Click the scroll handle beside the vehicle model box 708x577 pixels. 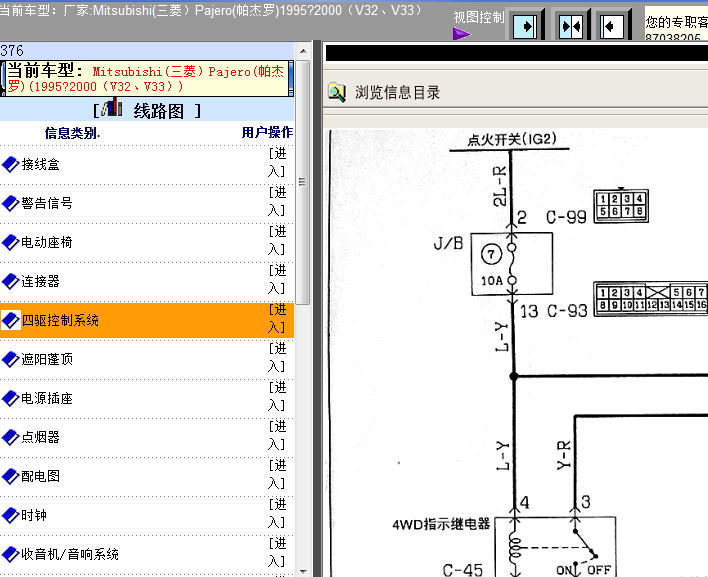[291, 79]
